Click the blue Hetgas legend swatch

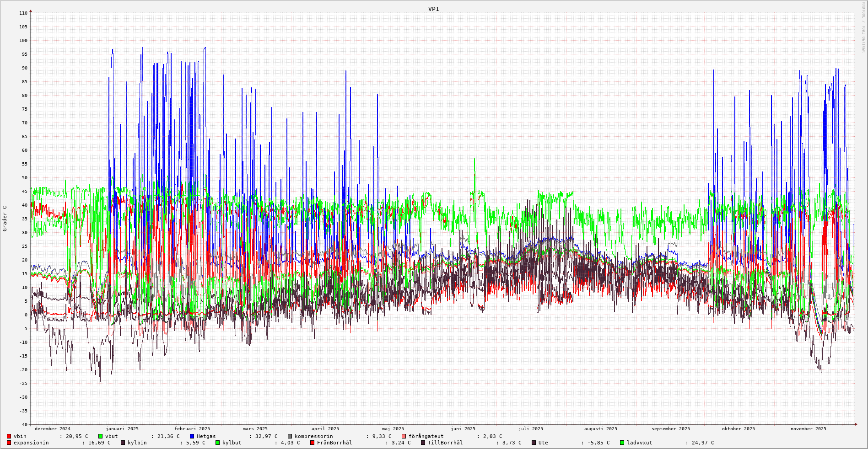(192, 436)
